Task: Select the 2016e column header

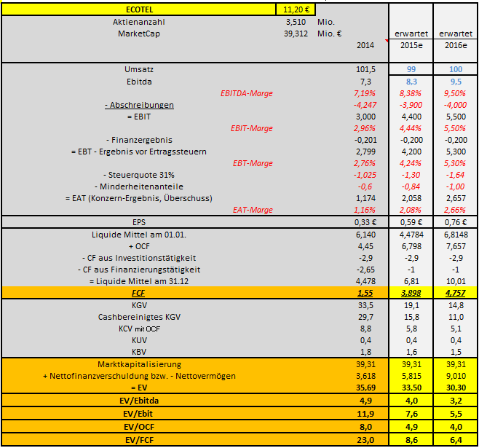Action: [x=456, y=45]
